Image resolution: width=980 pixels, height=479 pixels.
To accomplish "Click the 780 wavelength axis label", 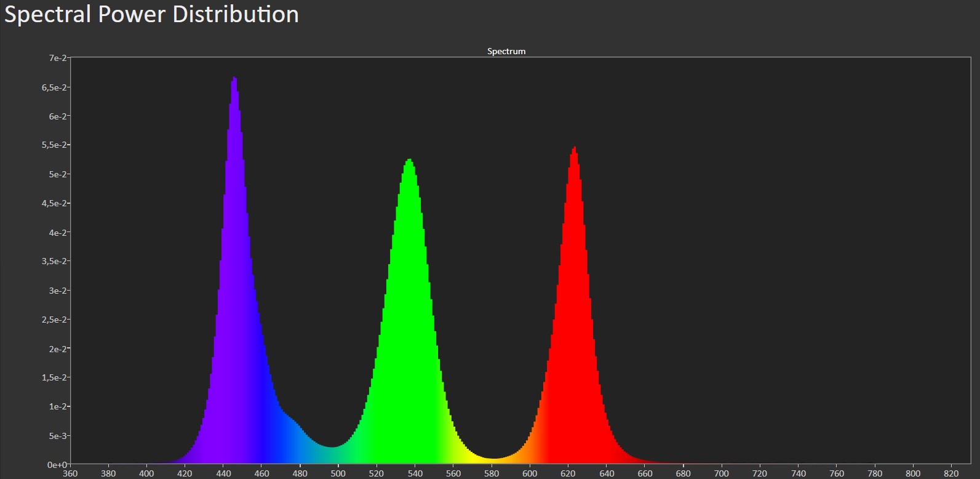I will pyautogui.click(x=875, y=473).
